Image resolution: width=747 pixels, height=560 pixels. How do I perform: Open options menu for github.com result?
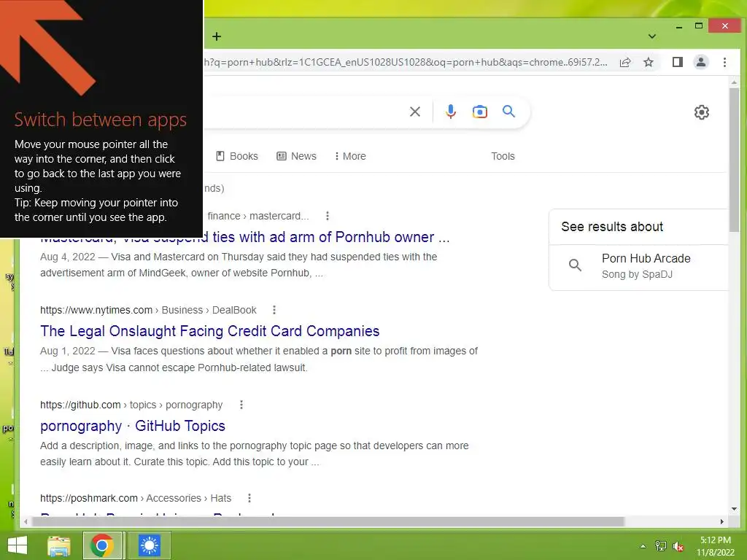[241, 405]
